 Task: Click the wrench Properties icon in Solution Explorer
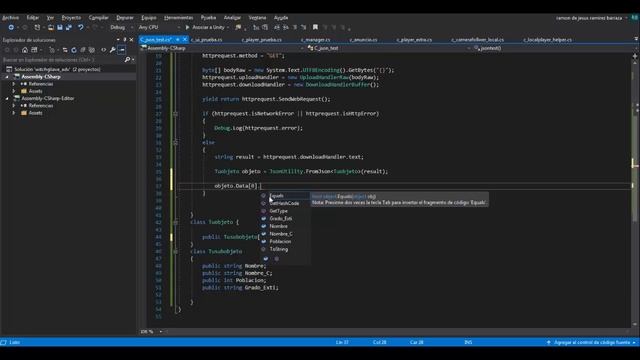pyautogui.click(x=112, y=50)
